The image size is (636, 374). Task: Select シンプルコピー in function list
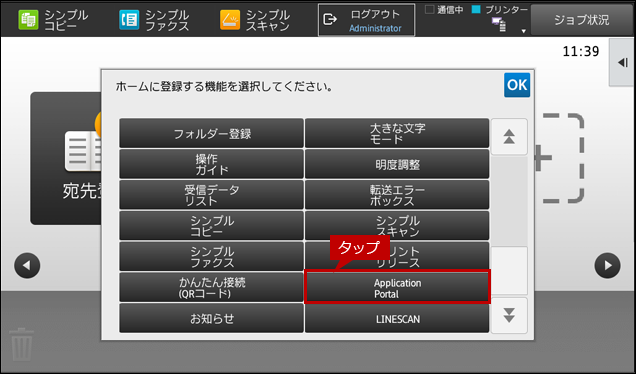point(211,226)
